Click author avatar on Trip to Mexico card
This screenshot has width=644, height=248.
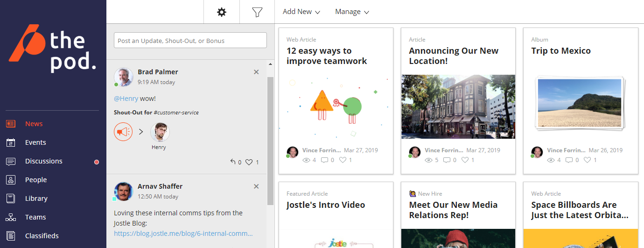[x=537, y=152]
